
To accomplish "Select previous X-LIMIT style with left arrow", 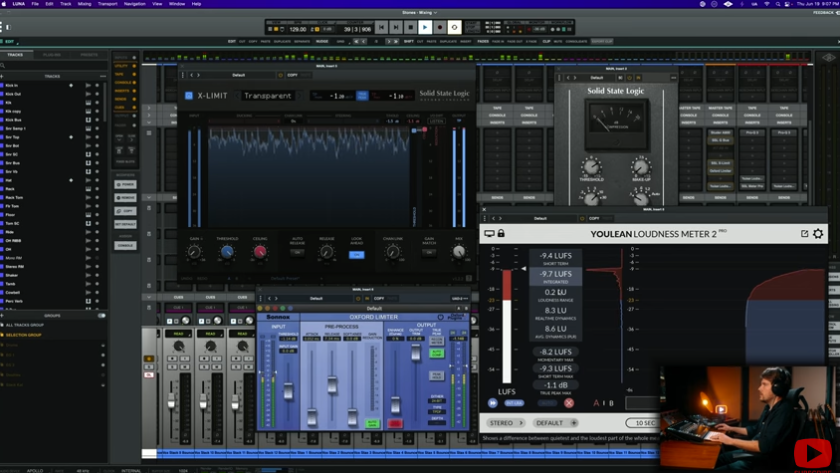I will click(x=238, y=95).
